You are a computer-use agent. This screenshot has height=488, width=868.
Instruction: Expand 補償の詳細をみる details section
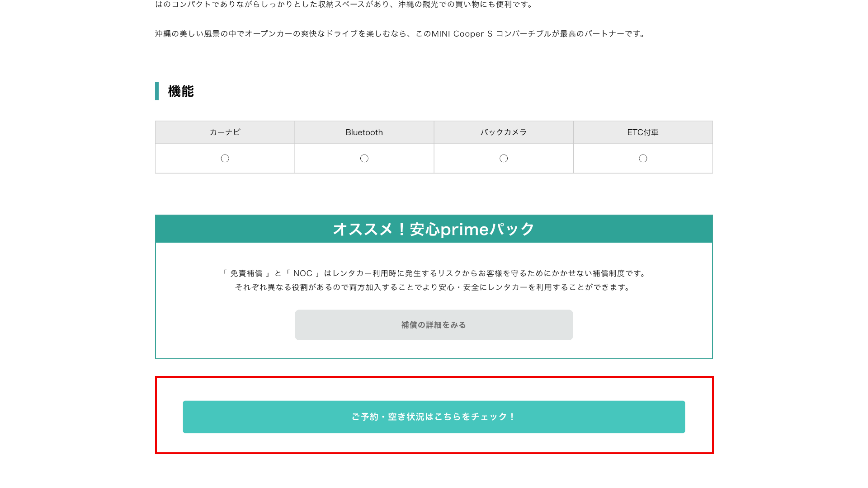(434, 325)
